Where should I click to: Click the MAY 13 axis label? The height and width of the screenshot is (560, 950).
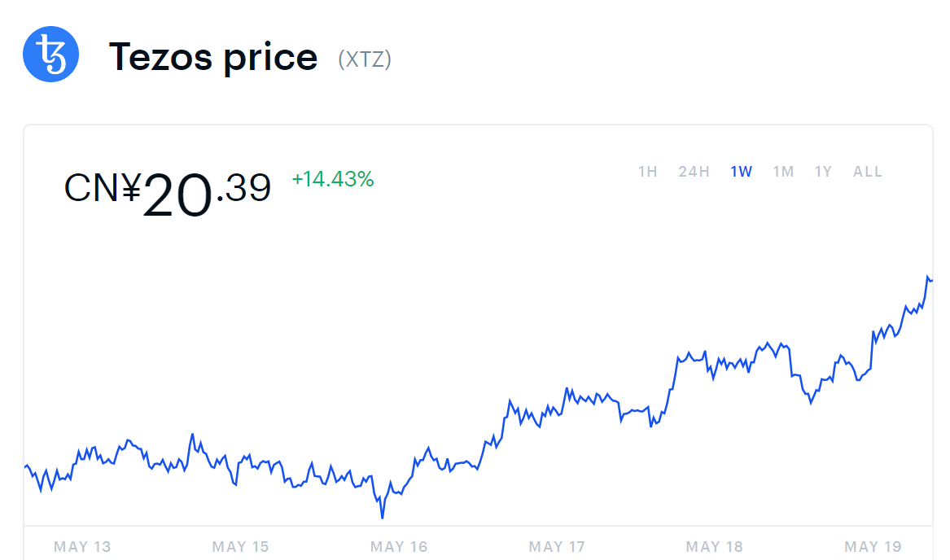pos(82,547)
